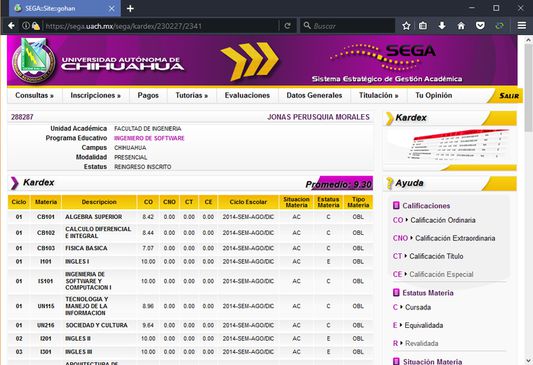This screenshot has height=365, width=533.
Task: Expand the Inscripciones menu
Action: coord(96,95)
